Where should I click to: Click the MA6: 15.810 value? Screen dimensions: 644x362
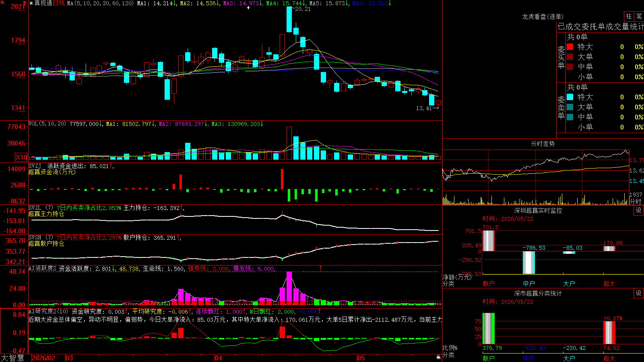coord(372,3)
